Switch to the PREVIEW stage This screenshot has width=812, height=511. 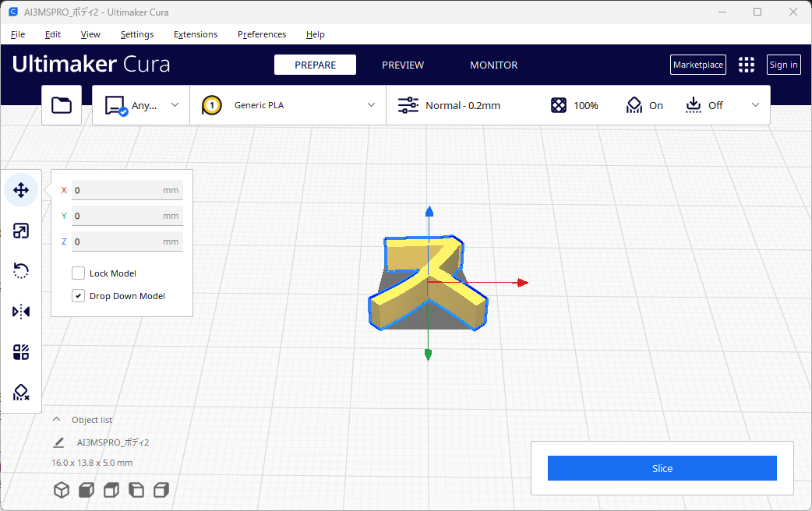click(403, 65)
